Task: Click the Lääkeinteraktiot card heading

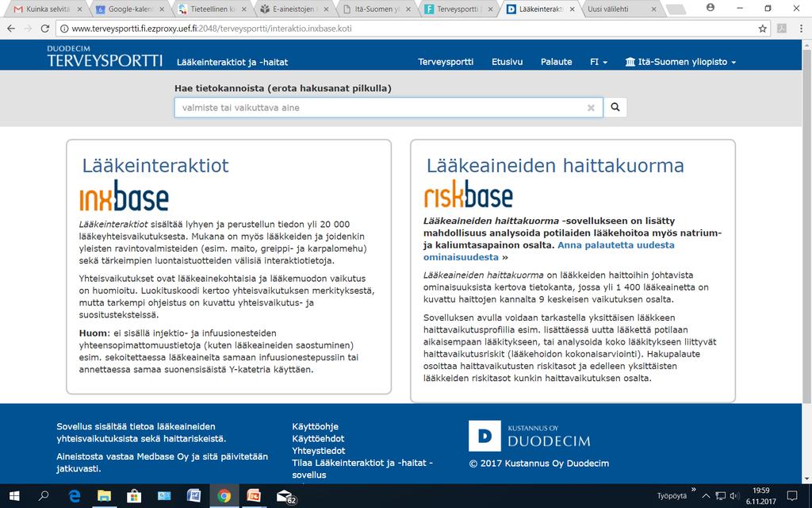Action: tap(155, 165)
